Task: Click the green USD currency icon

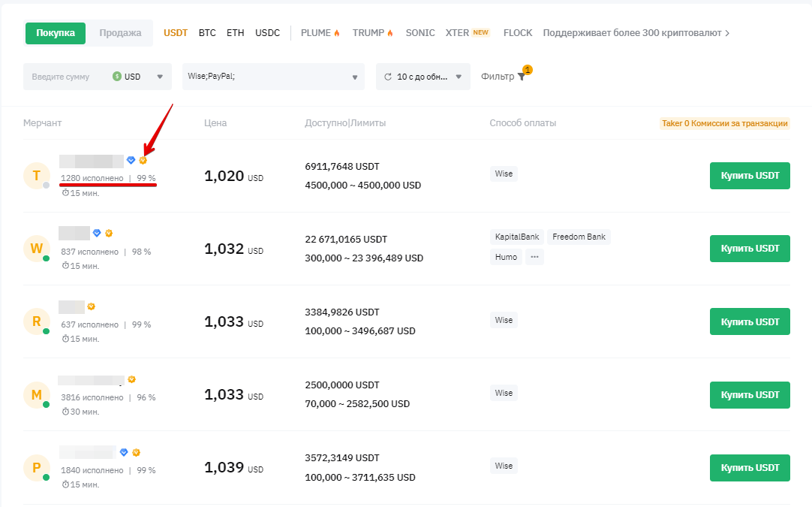Action: 117,76
